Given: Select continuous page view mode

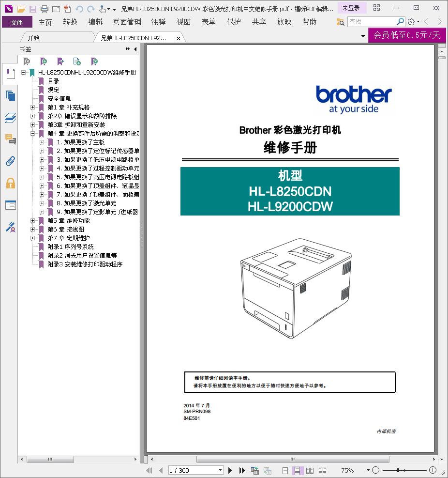Looking at the screenshot, I should coord(298,471).
